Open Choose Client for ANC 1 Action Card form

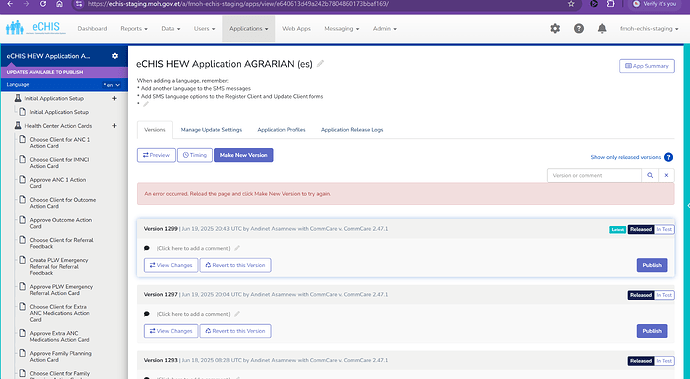click(60, 143)
